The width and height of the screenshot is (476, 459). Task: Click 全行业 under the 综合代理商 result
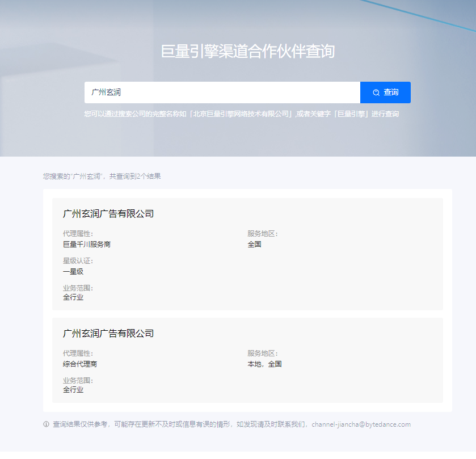pos(73,389)
